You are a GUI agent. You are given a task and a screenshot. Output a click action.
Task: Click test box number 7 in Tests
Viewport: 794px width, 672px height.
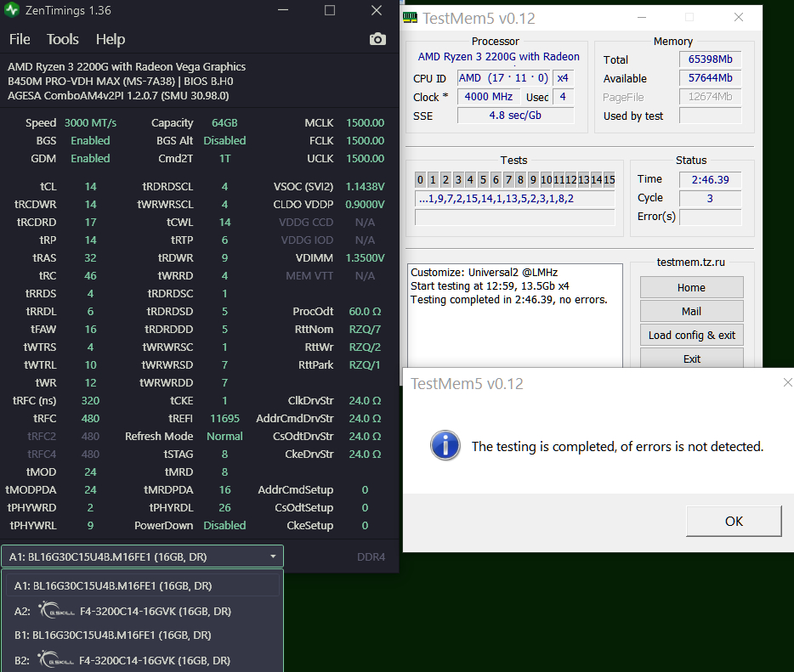508,179
